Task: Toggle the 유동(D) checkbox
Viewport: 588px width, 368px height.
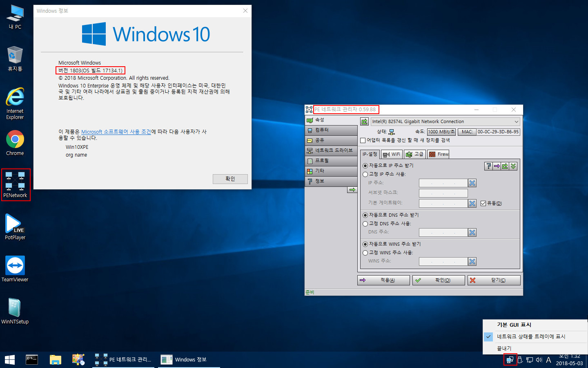Action: click(x=483, y=203)
